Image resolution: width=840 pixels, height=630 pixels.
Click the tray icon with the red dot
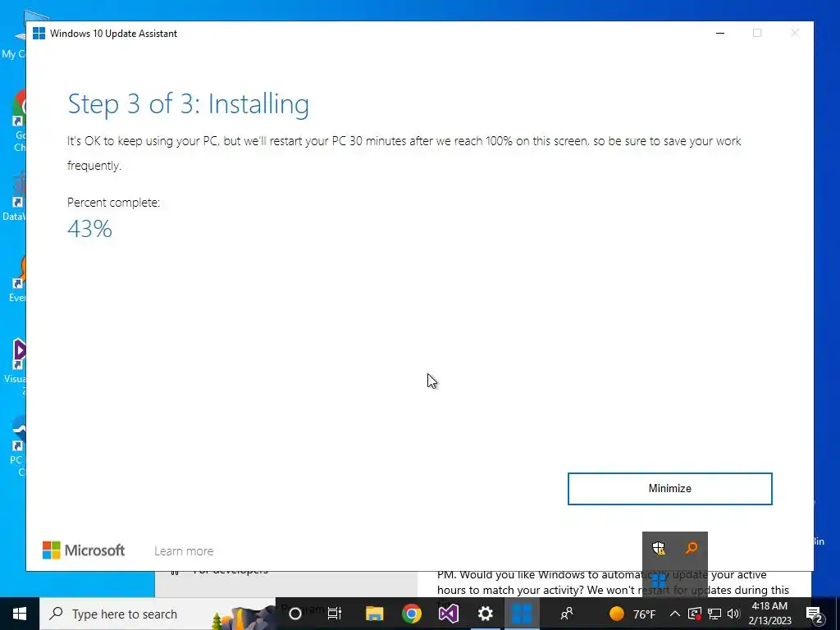(x=695, y=614)
